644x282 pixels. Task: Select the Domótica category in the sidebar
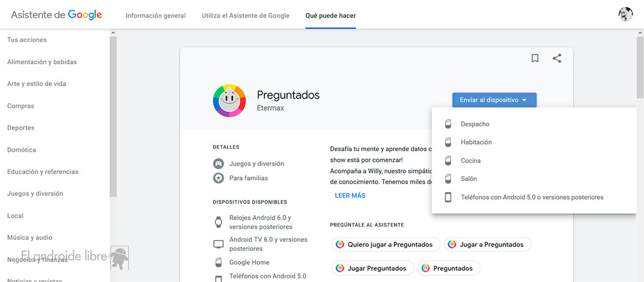(21, 150)
